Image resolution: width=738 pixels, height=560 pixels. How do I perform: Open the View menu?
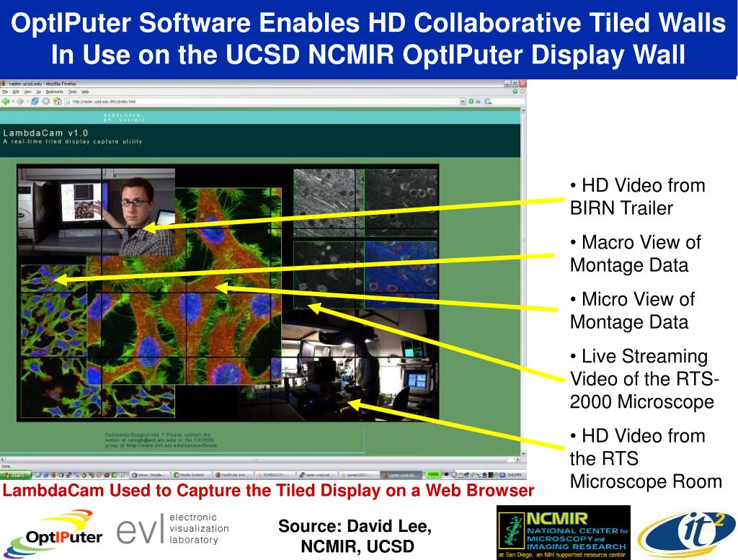click(x=28, y=92)
